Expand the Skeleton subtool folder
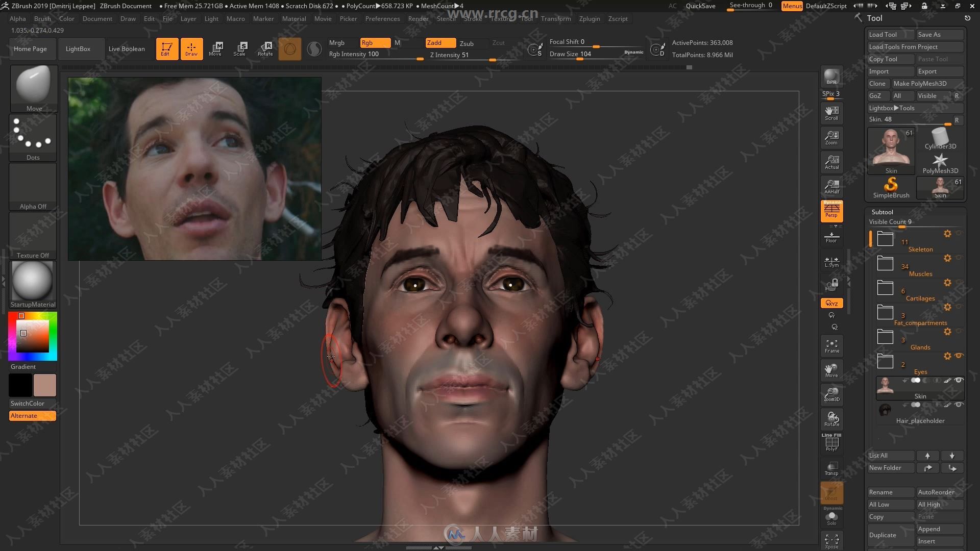Viewport: 980px width, 551px height. click(x=885, y=239)
